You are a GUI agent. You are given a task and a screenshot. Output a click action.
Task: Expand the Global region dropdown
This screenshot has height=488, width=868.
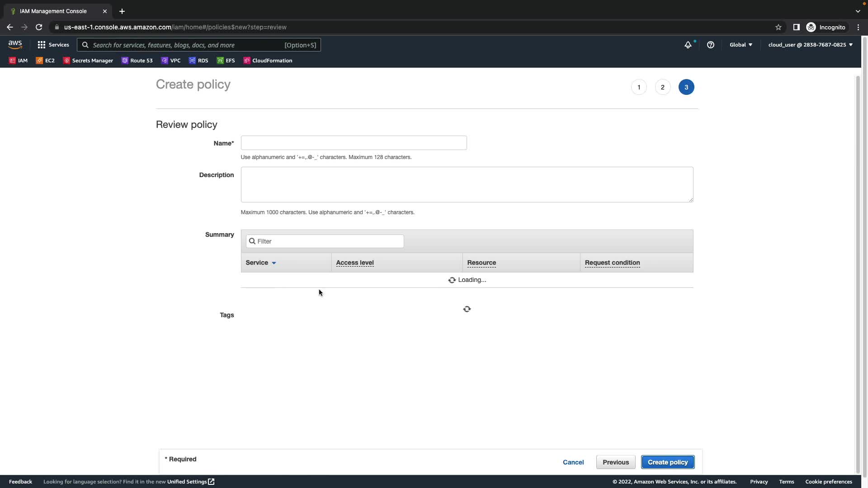click(741, 45)
